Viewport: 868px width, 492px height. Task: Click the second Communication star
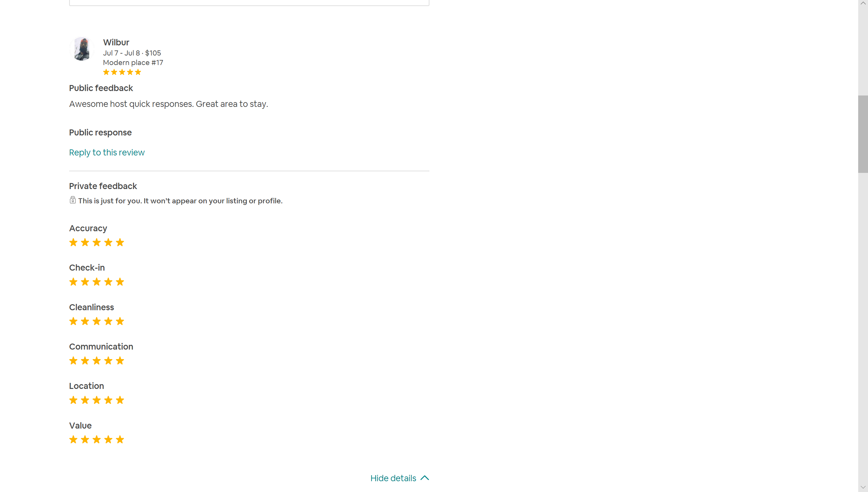point(85,361)
